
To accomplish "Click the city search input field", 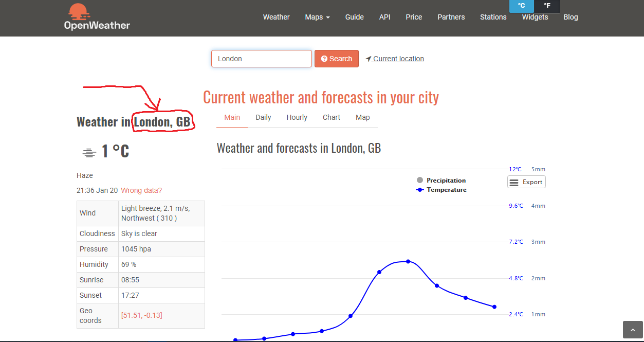I will (x=261, y=59).
